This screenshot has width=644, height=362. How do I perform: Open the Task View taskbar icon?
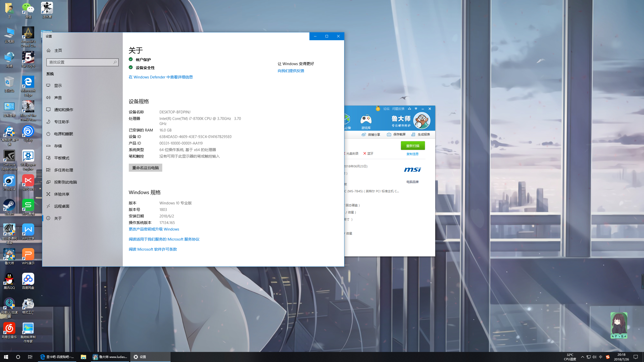[x=30, y=357]
